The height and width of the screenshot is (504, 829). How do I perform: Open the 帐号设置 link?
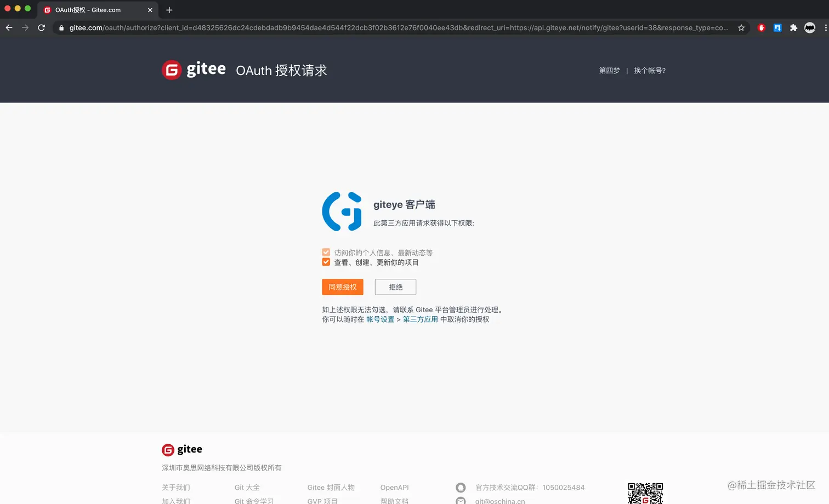(x=380, y=319)
